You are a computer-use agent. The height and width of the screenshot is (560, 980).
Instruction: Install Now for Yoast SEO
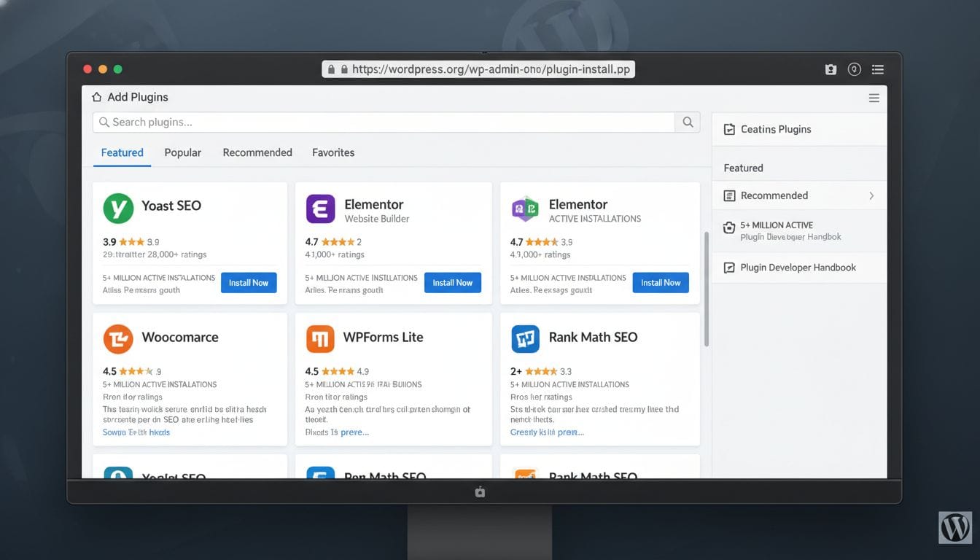[x=249, y=283]
